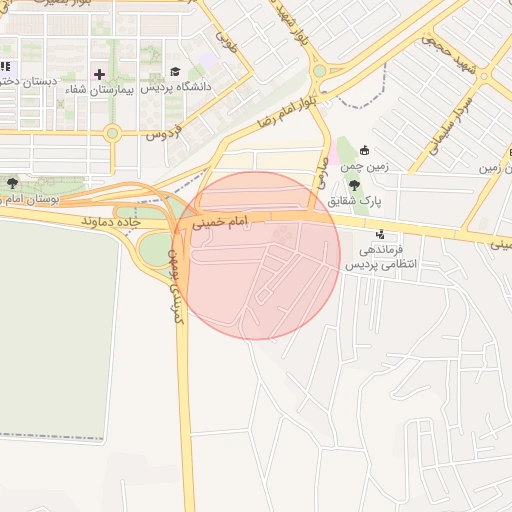Click the طوبی street label
This screenshot has width=512, height=512.
pos(226,41)
